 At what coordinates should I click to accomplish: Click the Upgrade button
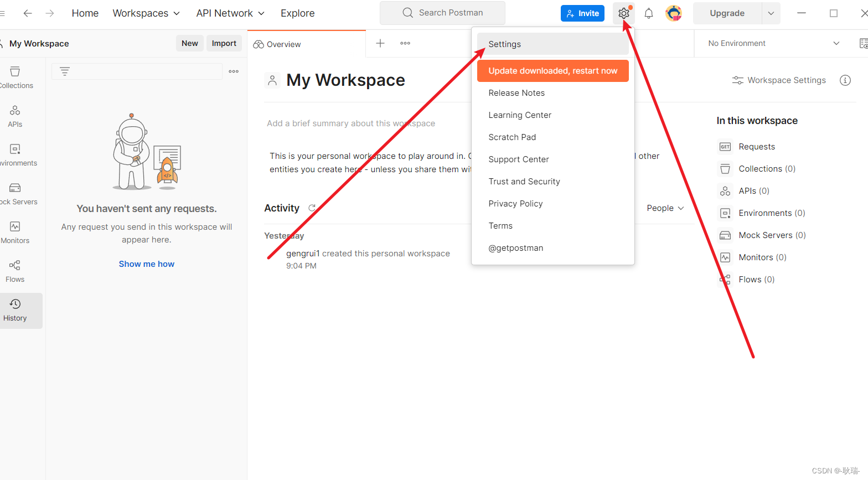[727, 13]
